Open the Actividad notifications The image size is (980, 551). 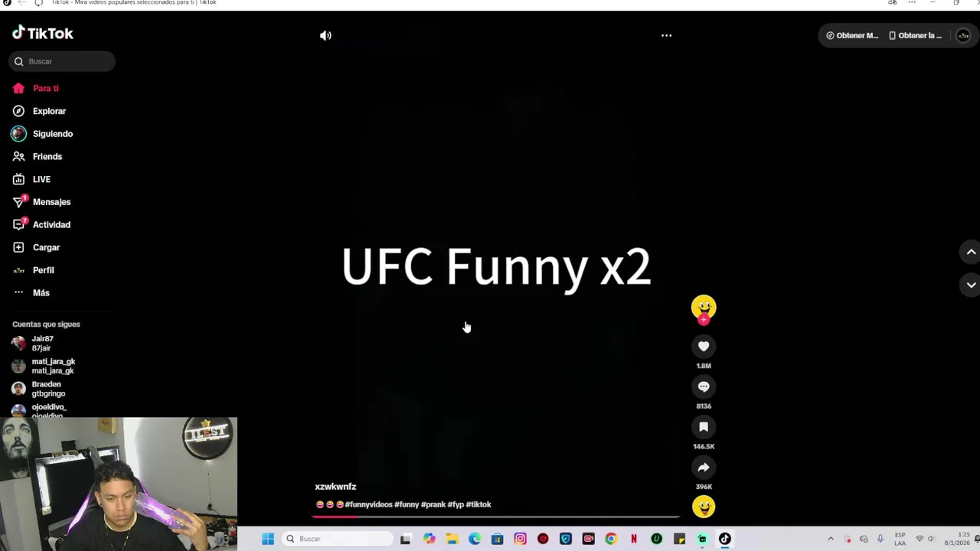tap(51, 224)
